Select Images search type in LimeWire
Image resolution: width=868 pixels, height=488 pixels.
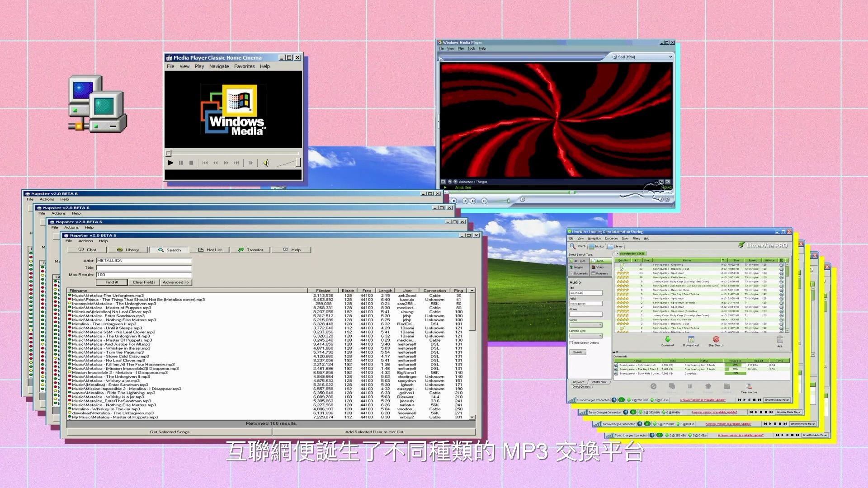[x=579, y=267]
